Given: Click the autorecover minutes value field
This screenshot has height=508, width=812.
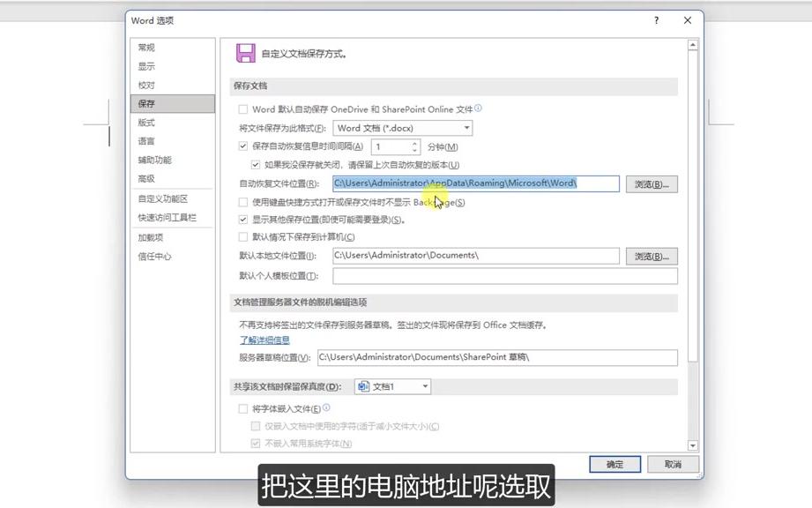Looking at the screenshot, I should [391, 147].
